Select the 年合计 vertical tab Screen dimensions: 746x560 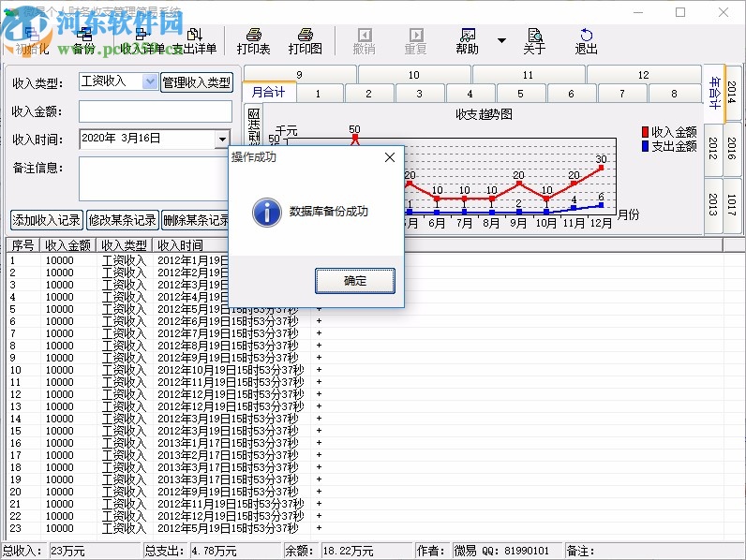pos(714,93)
